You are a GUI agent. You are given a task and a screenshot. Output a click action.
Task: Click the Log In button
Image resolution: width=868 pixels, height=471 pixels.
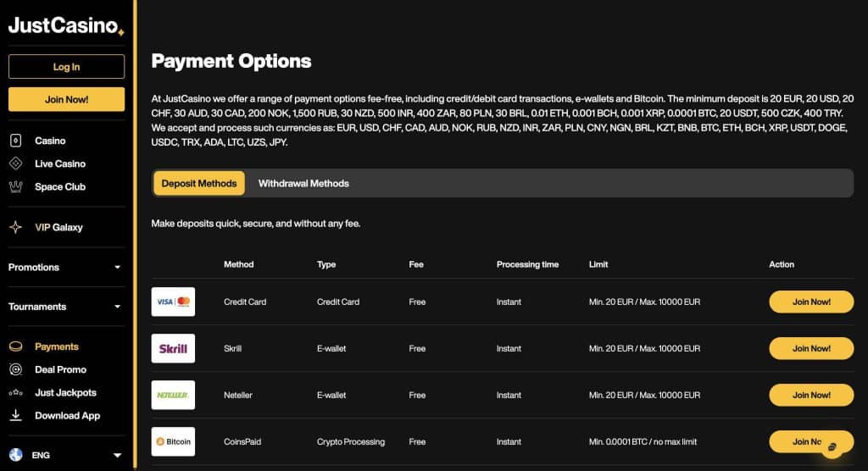tap(66, 66)
